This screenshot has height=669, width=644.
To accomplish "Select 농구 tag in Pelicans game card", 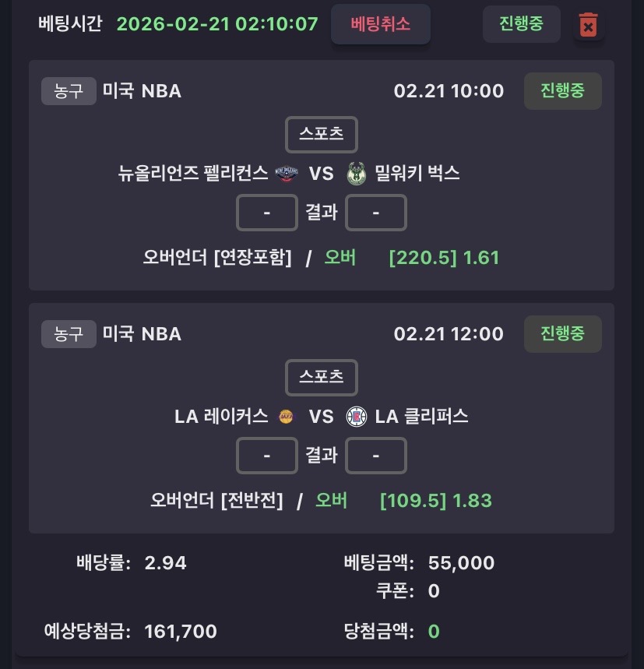I will pos(69,91).
